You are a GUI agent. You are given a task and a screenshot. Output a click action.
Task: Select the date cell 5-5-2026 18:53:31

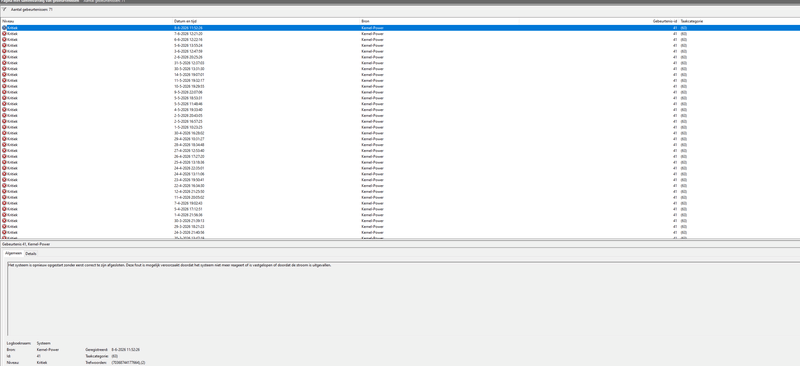[x=189, y=98]
